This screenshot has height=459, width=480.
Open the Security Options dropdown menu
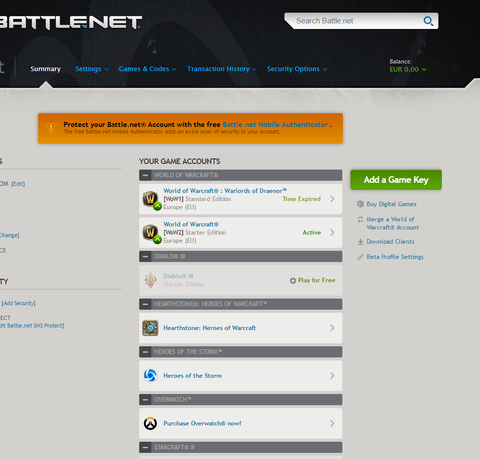click(x=297, y=69)
